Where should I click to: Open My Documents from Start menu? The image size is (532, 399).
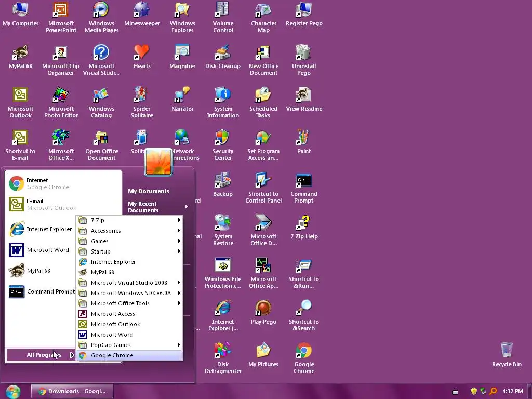point(148,191)
